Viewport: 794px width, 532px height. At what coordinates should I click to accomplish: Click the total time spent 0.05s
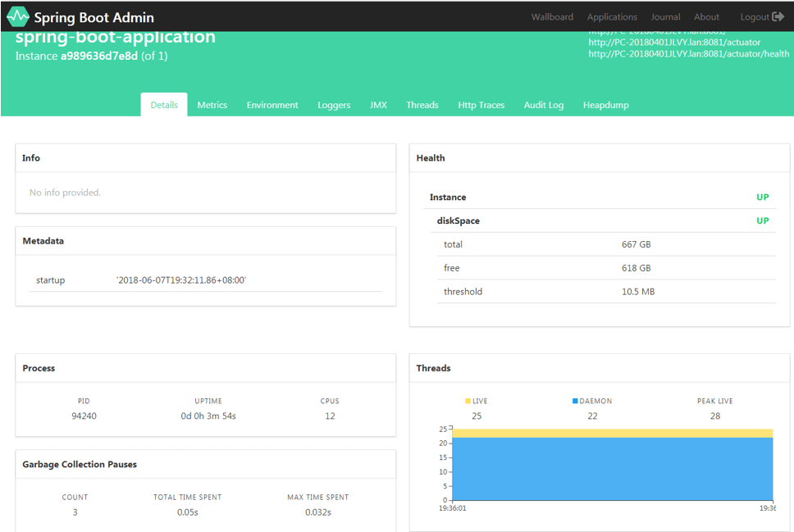[187, 512]
